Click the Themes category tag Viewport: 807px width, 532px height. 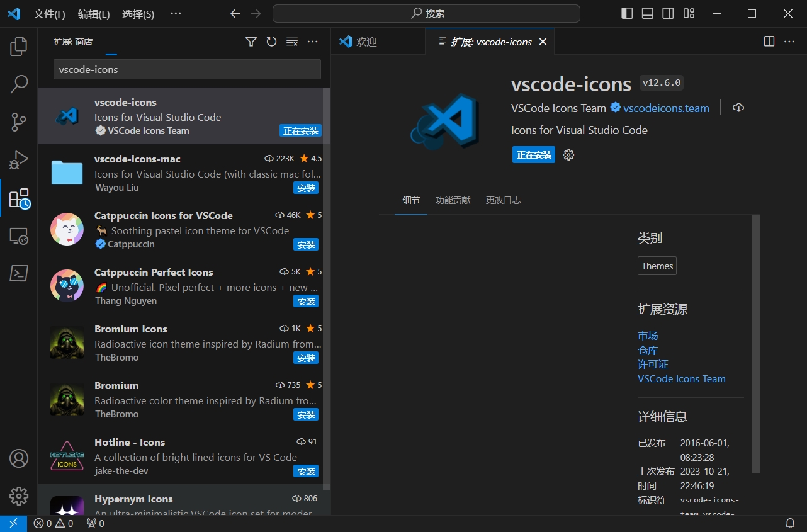657,266
